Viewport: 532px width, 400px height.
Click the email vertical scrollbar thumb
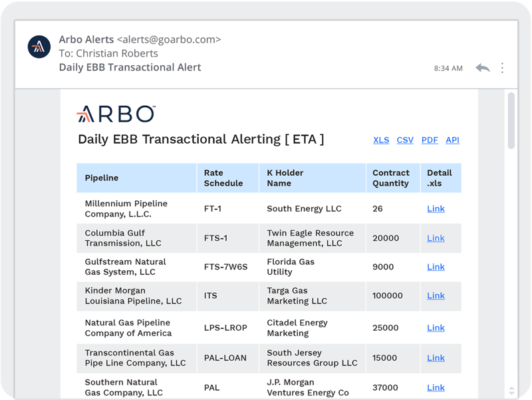coord(511,120)
